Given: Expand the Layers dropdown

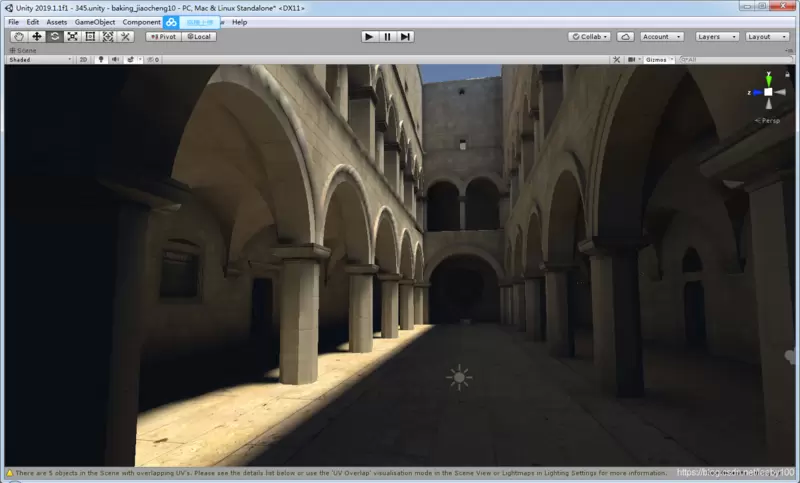Looking at the screenshot, I should (717, 37).
